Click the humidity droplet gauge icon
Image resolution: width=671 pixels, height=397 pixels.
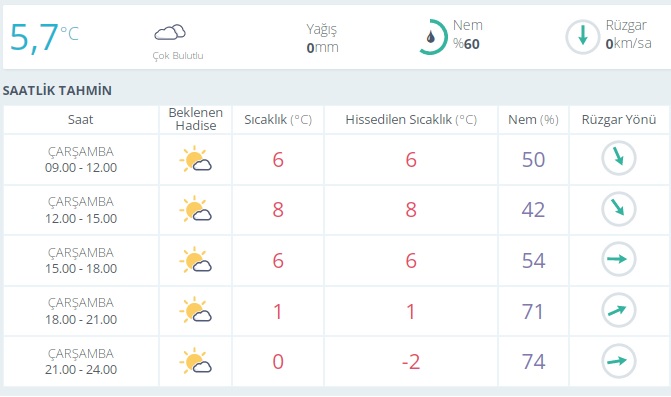432,37
